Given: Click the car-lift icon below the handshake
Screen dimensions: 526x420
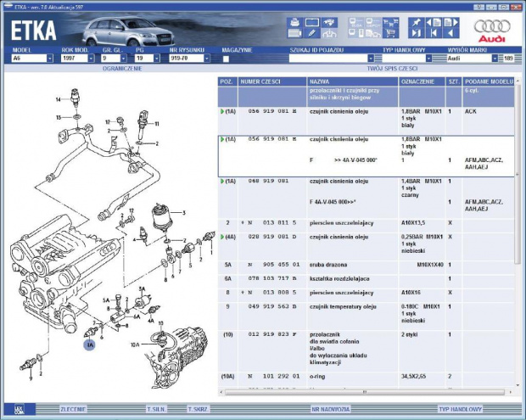Looking at the screenshot, I should (x=329, y=33).
